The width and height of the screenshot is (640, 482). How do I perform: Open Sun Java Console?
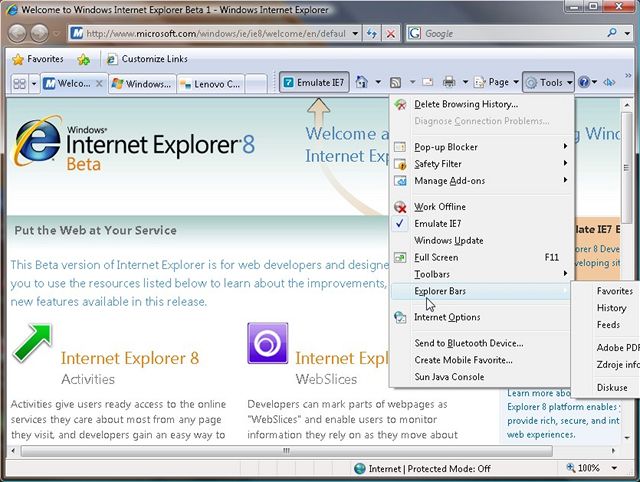[x=483, y=377]
